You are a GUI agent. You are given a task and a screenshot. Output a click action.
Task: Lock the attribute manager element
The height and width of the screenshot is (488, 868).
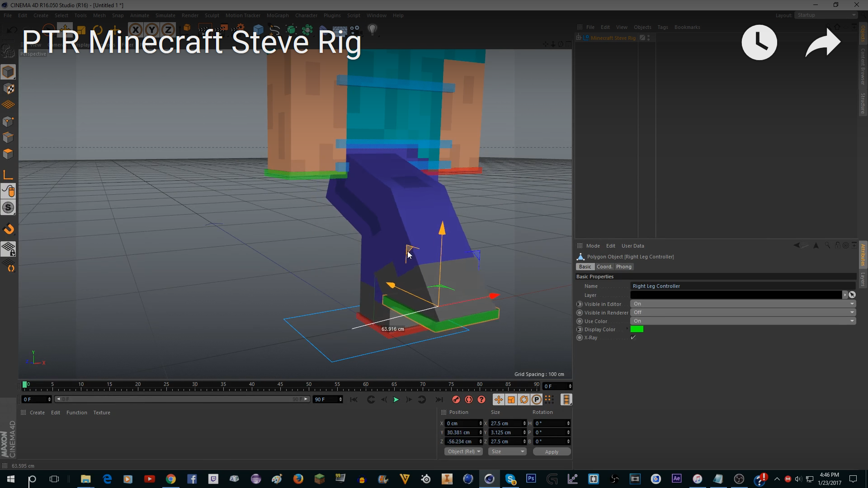[x=837, y=245]
